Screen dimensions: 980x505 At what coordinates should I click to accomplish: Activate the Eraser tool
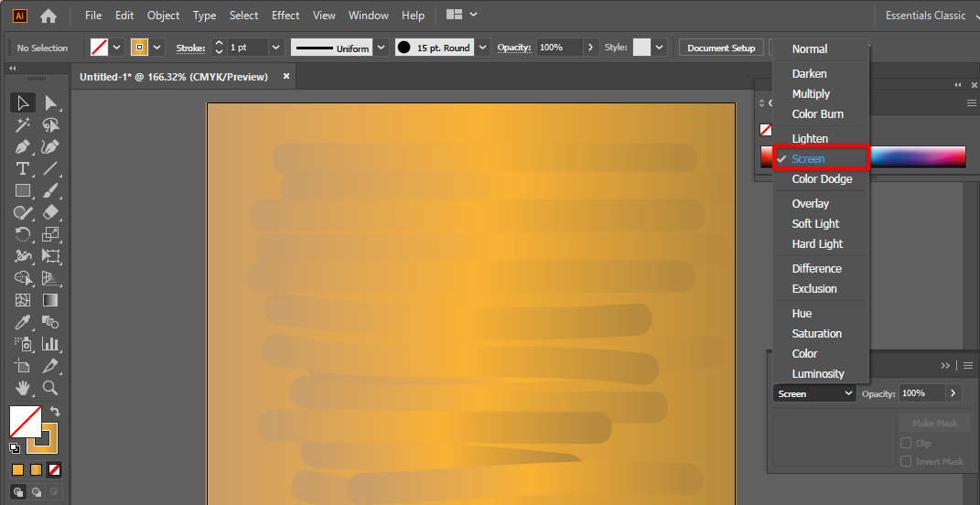(x=51, y=212)
